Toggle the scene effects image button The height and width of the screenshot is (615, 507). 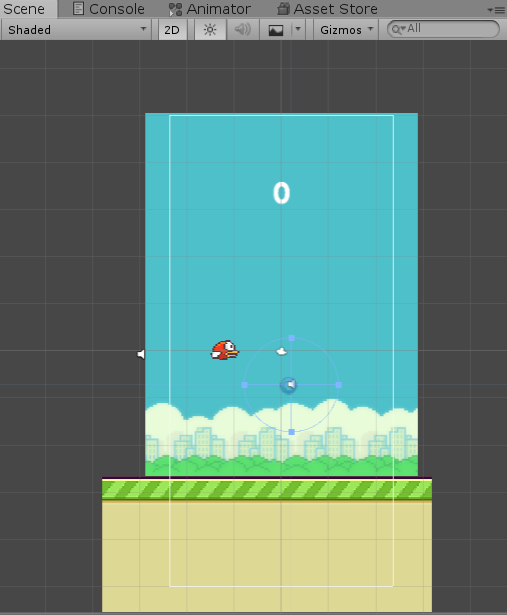(276, 30)
